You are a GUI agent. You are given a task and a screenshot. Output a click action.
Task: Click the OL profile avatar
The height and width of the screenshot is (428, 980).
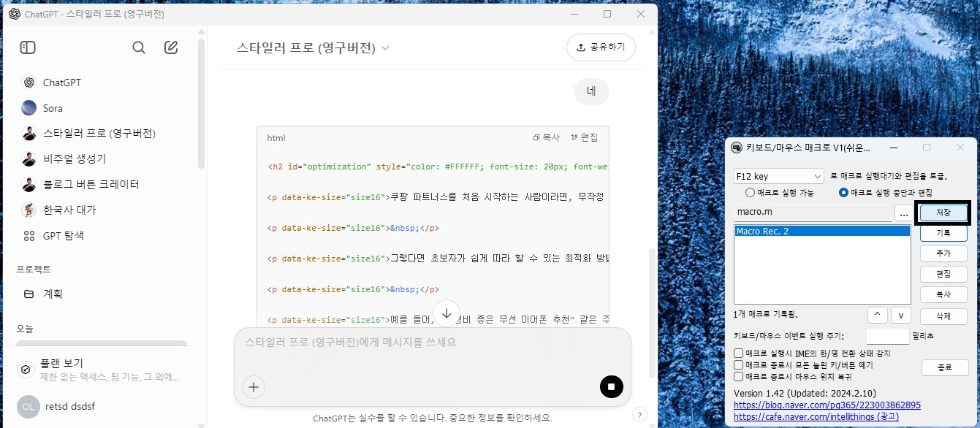click(x=29, y=406)
